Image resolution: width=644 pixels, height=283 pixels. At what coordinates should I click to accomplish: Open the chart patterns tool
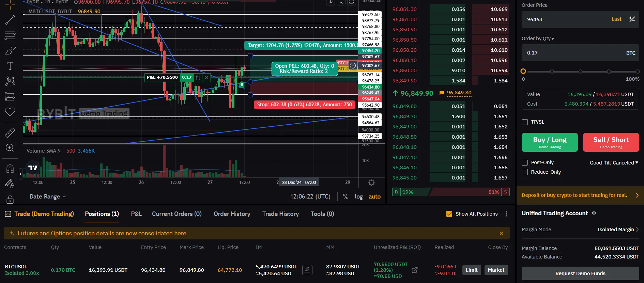tap(10, 81)
